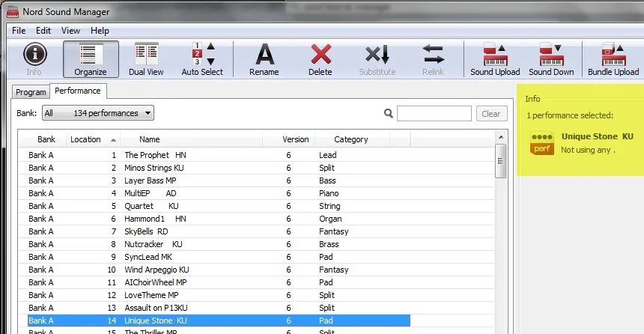Switch to Dual View mode

[146, 60]
